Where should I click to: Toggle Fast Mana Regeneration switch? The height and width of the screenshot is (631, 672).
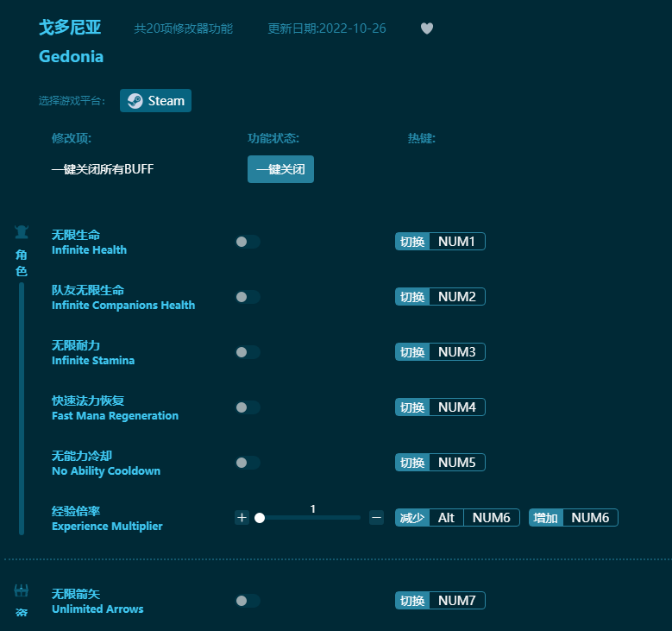pos(248,407)
